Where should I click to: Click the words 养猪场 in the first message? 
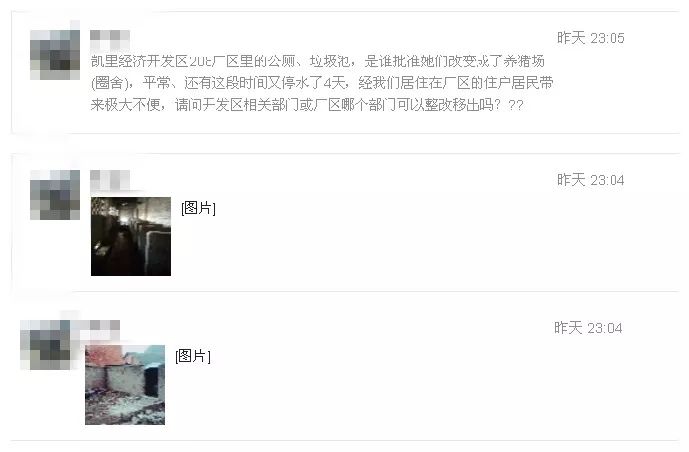pyautogui.click(x=524, y=61)
